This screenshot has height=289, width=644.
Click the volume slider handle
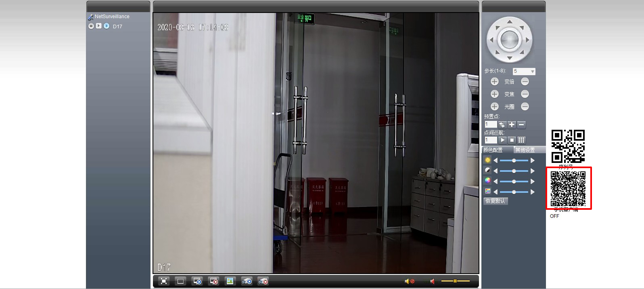pos(455,281)
